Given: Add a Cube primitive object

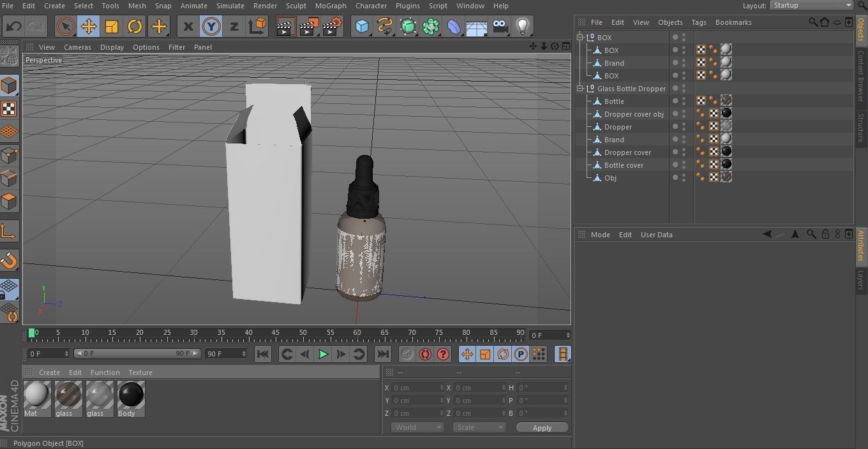Looking at the screenshot, I should [x=362, y=27].
